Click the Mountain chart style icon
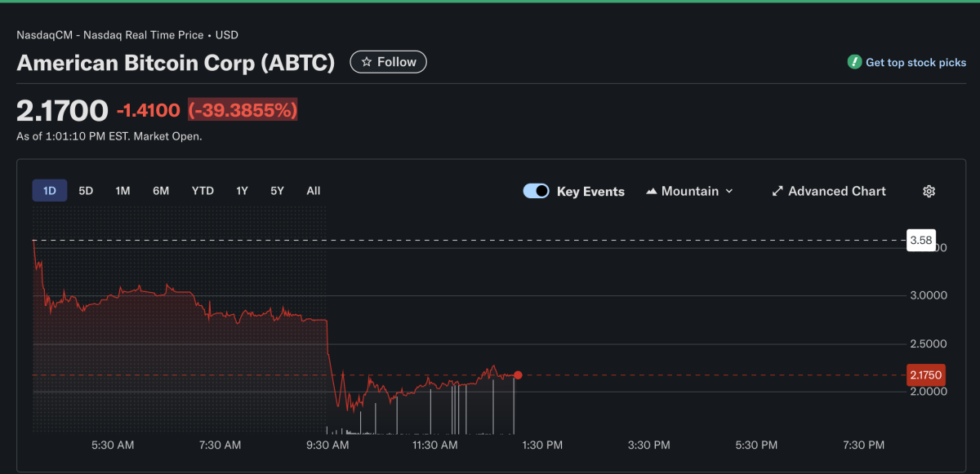The width and height of the screenshot is (980, 474). pyautogui.click(x=653, y=191)
